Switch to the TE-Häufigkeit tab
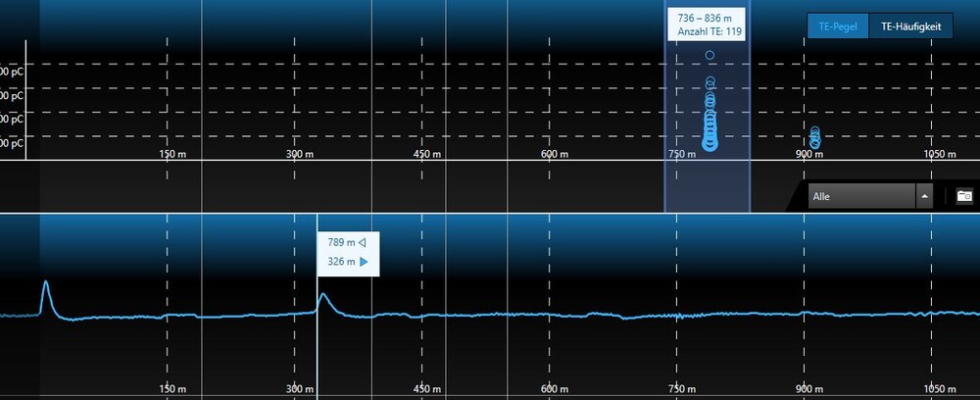The width and height of the screenshot is (980, 400). click(910, 27)
